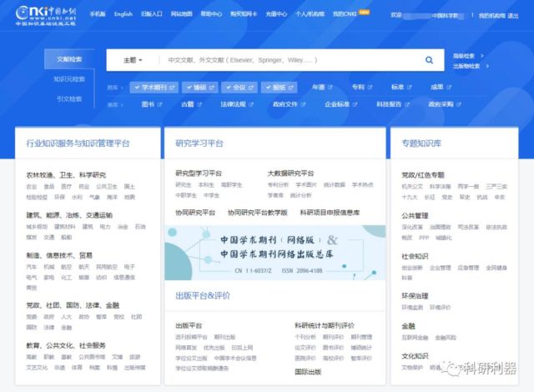The height and width of the screenshot is (392, 534).
Task: Open the 网站地图 menu item
Action: (x=182, y=14)
